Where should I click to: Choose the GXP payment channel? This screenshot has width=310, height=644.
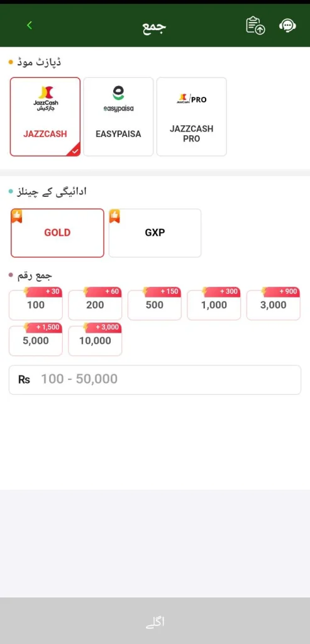pos(155,233)
